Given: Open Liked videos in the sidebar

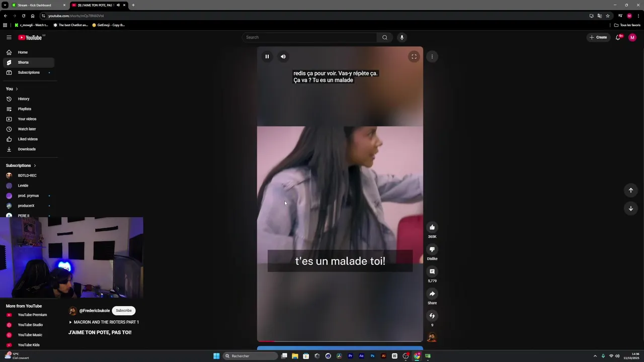Looking at the screenshot, I should point(29,139).
